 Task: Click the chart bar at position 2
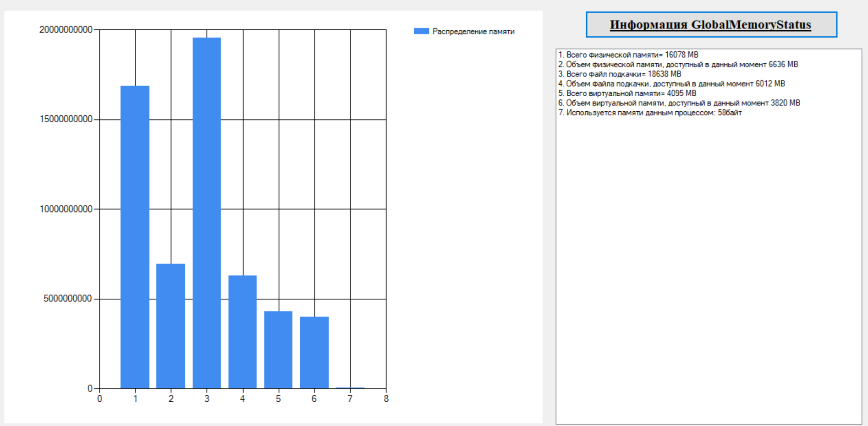170,326
